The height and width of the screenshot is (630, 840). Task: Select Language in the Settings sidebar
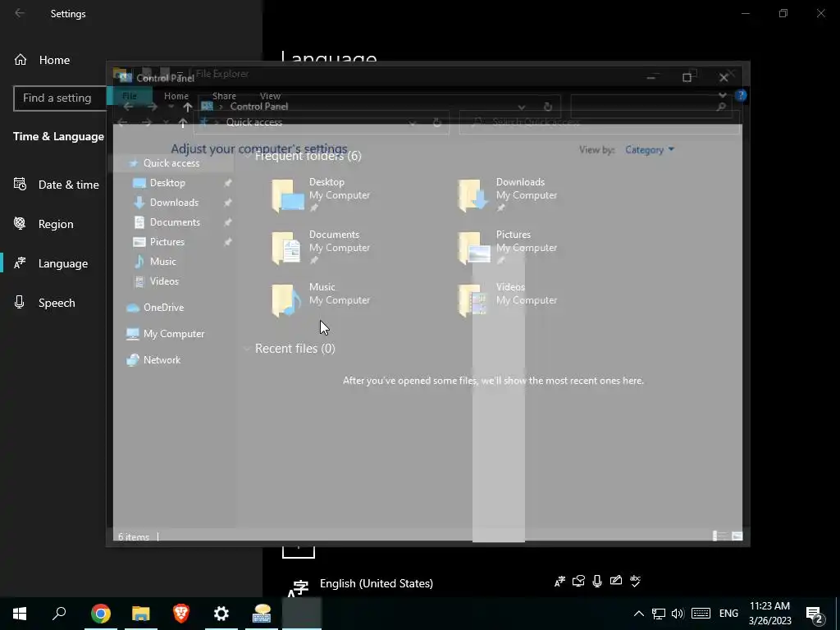click(50, 263)
